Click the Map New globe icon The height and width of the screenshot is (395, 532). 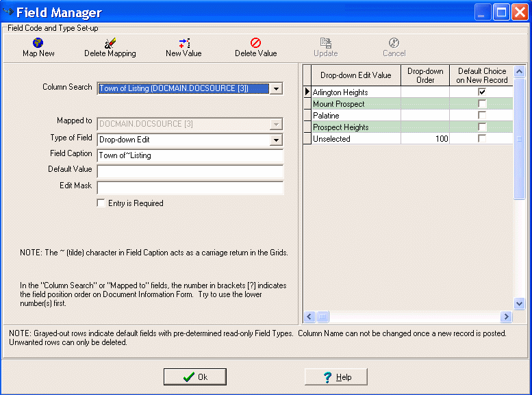pyautogui.click(x=38, y=42)
